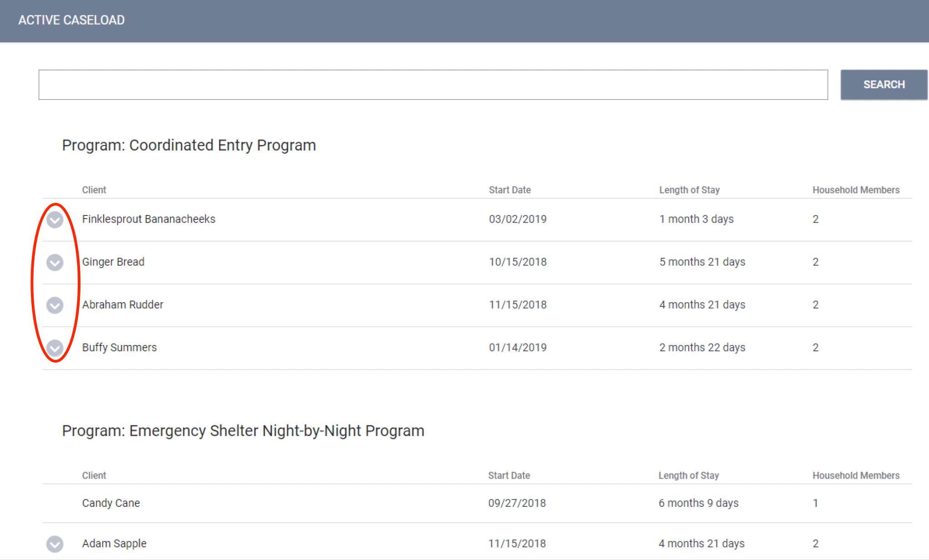Expand Adam Sapple row chevron icon
Image resolution: width=929 pixels, height=560 pixels.
(55, 544)
